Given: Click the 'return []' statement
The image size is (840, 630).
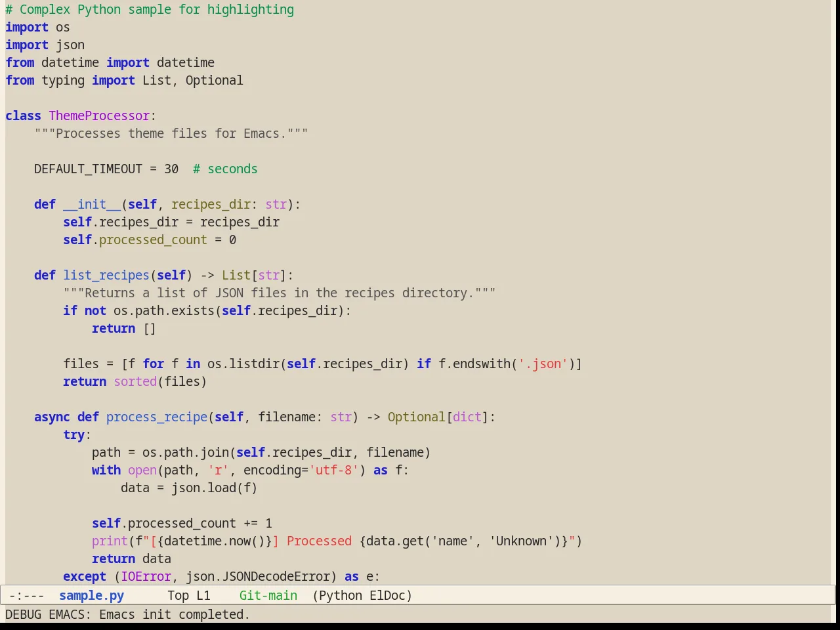Looking at the screenshot, I should coord(124,328).
